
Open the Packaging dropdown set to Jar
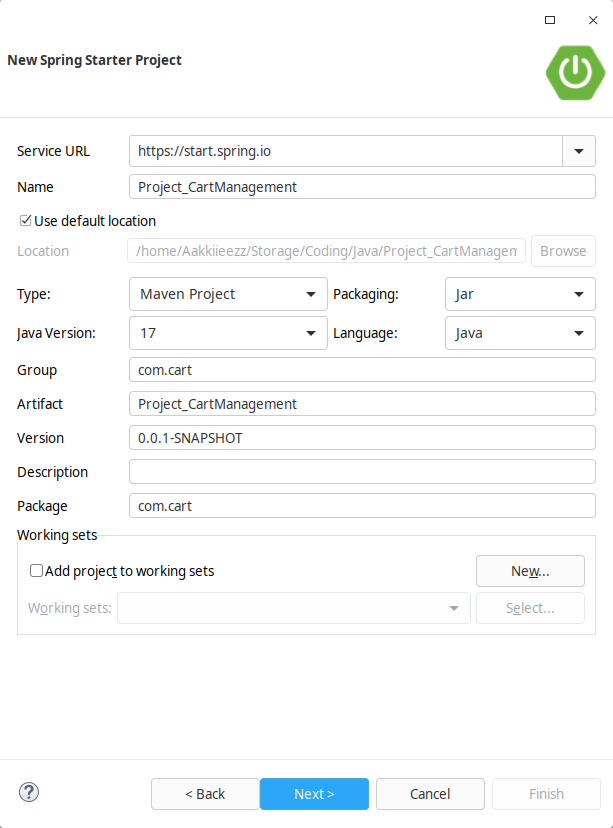pos(577,294)
